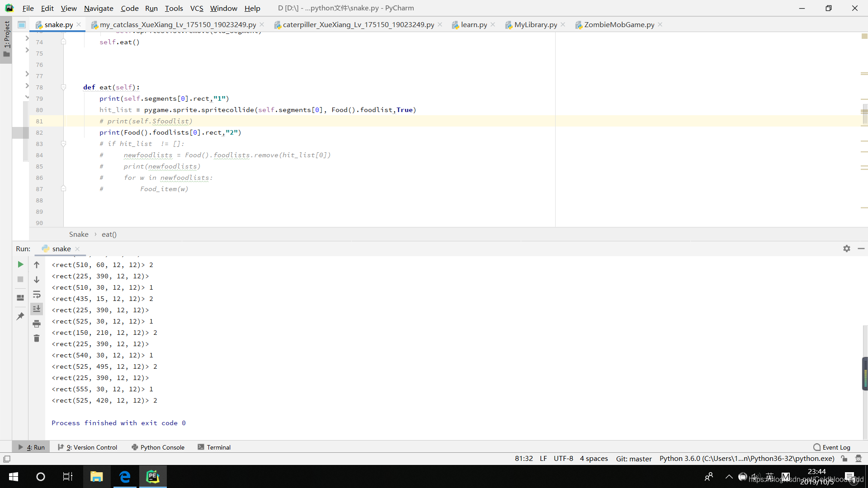The height and width of the screenshot is (488, 868).
Task: Open Microsoft Edge from taskbar
Action: tap(125, 477)
